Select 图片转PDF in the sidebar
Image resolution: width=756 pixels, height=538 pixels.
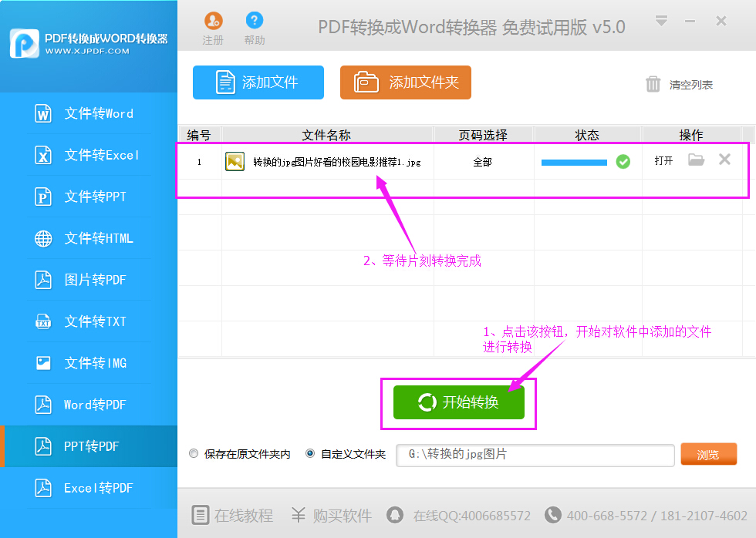tap(89, 280)
